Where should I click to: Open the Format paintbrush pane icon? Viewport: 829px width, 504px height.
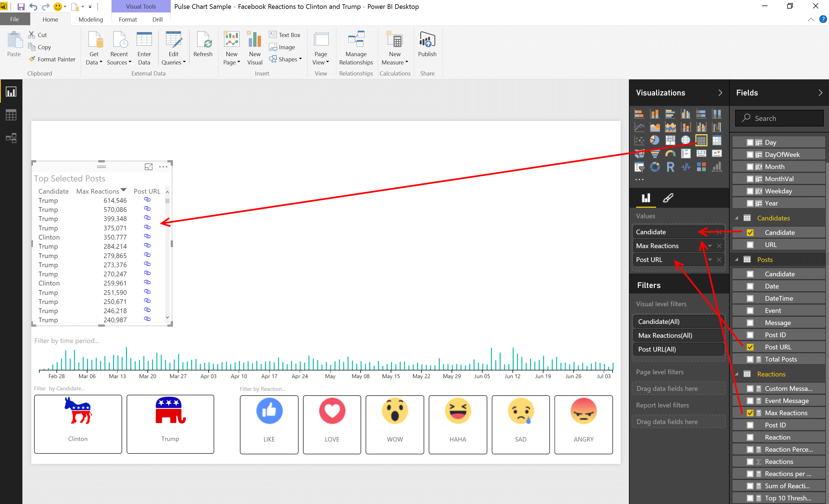(x=668, y=198)
